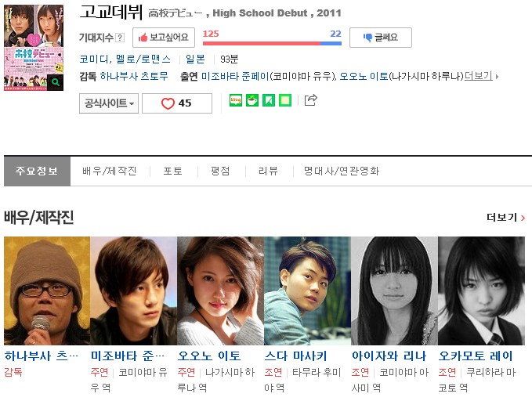Vote thumbs-up 보고싶어요 button
532x408 pixels.
pyautogui.click(x=164, y=38)
